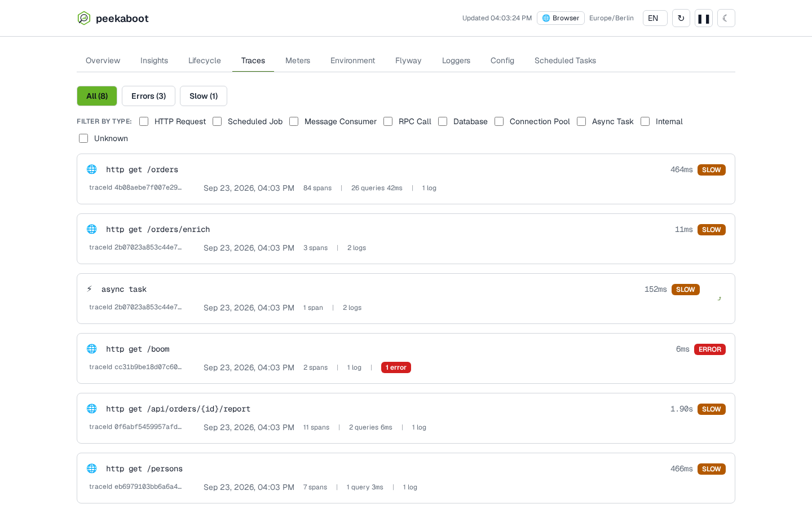Click the globe icon on the /orders trace
The image size is (812, 508).
point(92,169)
